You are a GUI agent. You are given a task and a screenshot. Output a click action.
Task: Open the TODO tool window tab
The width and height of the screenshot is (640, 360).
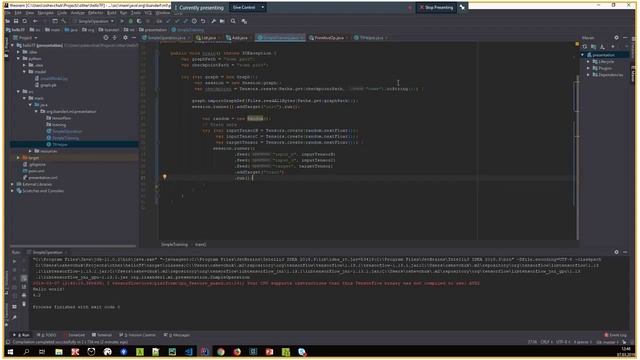coord(47,335)
